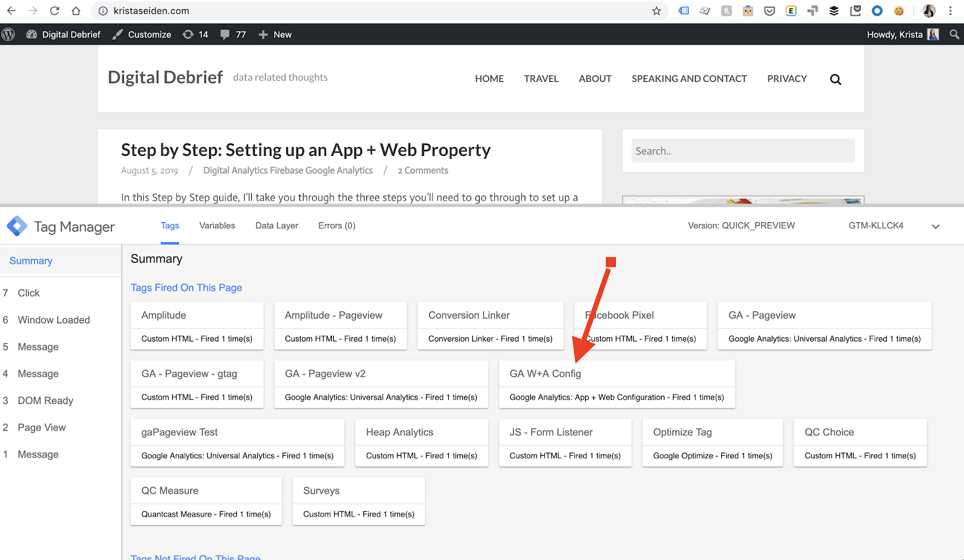
Task: Save the page with the Pocket extension
Action: pyautogui.click(x=769, y=11)
